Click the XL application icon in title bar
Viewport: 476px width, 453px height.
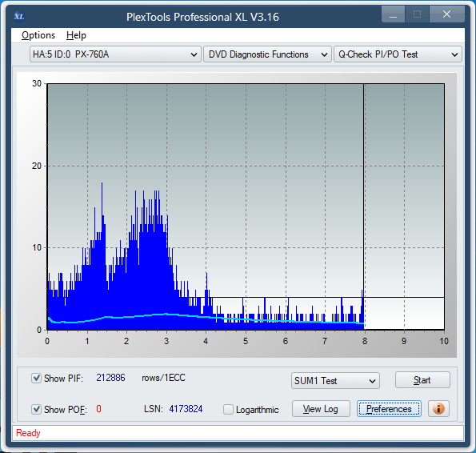[x=19, y=16]
